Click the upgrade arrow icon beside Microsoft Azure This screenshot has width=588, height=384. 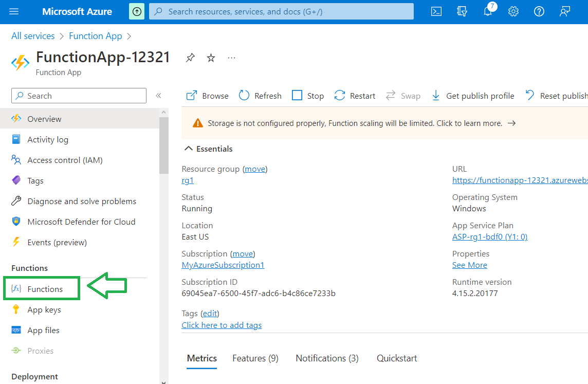[x=137, y=12]
